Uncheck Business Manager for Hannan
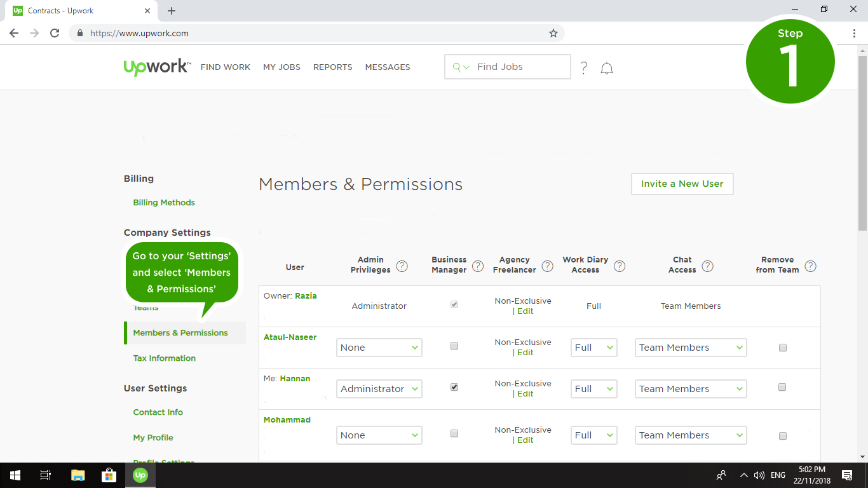 coord(454,387)
